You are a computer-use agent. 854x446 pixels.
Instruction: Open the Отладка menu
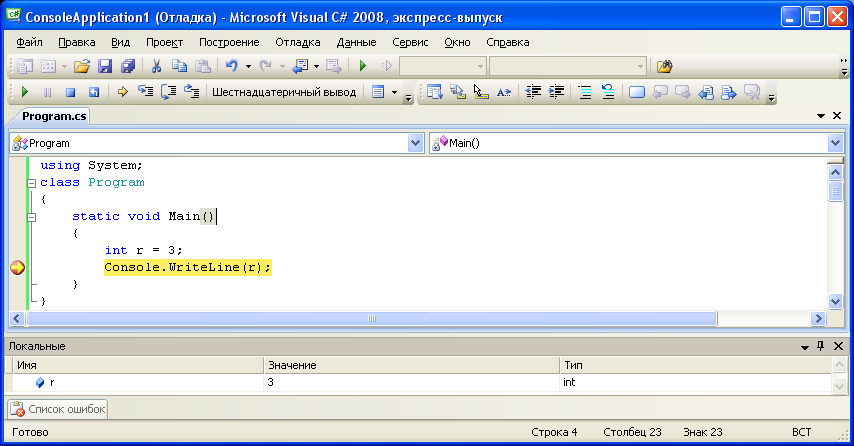pyautogui.click(x=298, y=42)
